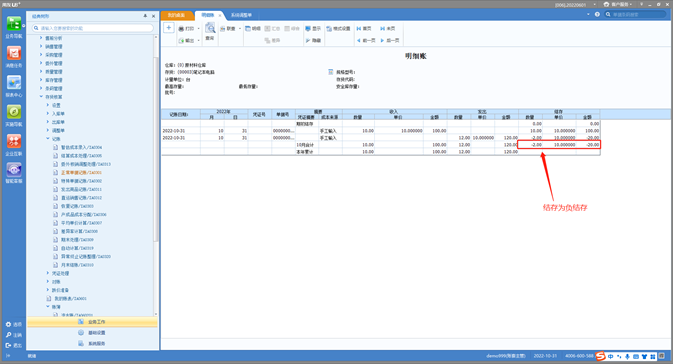Close the 经典视图 navigation panel
Viewport: 673px width, 364px height.
153,16
